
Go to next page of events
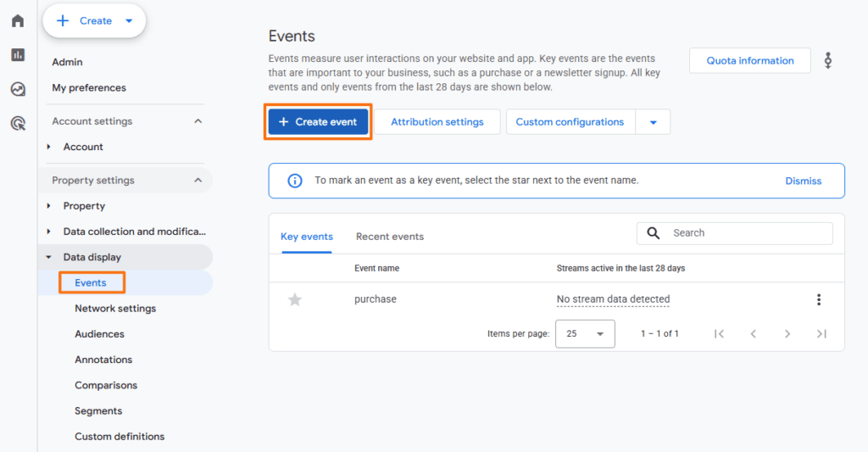pos(787,333)
